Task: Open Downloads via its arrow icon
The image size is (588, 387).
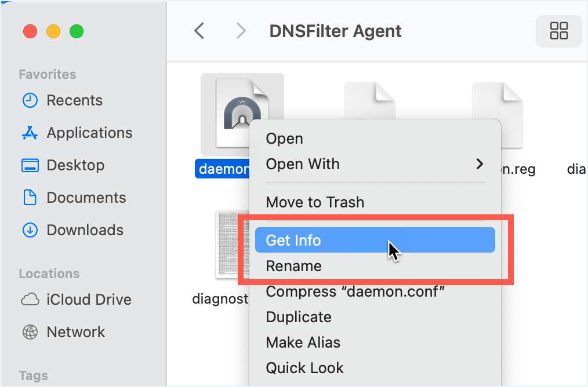Action: 30,230
